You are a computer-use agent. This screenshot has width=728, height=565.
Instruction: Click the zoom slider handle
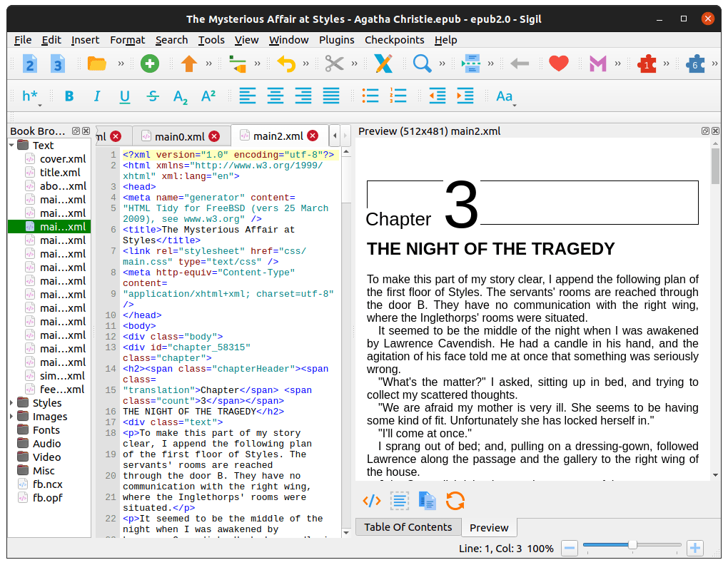(632, 545)
